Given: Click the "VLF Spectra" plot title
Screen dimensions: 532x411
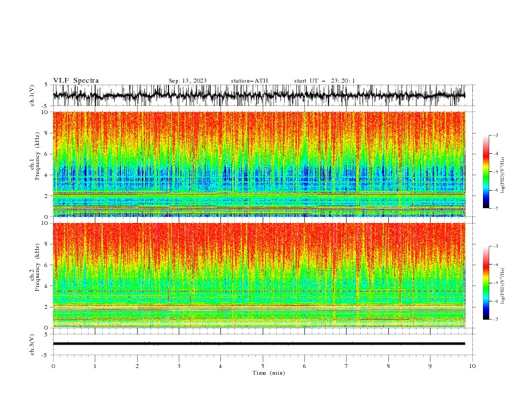Looking at the screenshot, I should click(x=76, y=81).
